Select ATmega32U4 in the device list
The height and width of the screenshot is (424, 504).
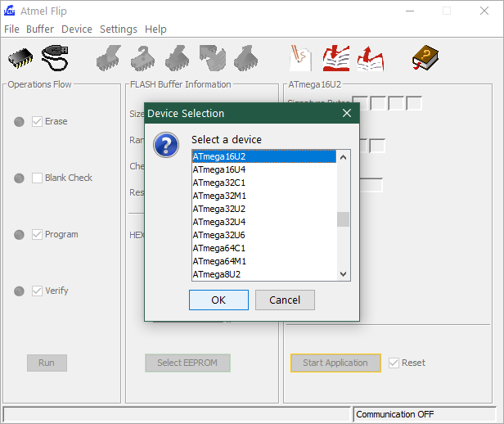tap(264, 222)
